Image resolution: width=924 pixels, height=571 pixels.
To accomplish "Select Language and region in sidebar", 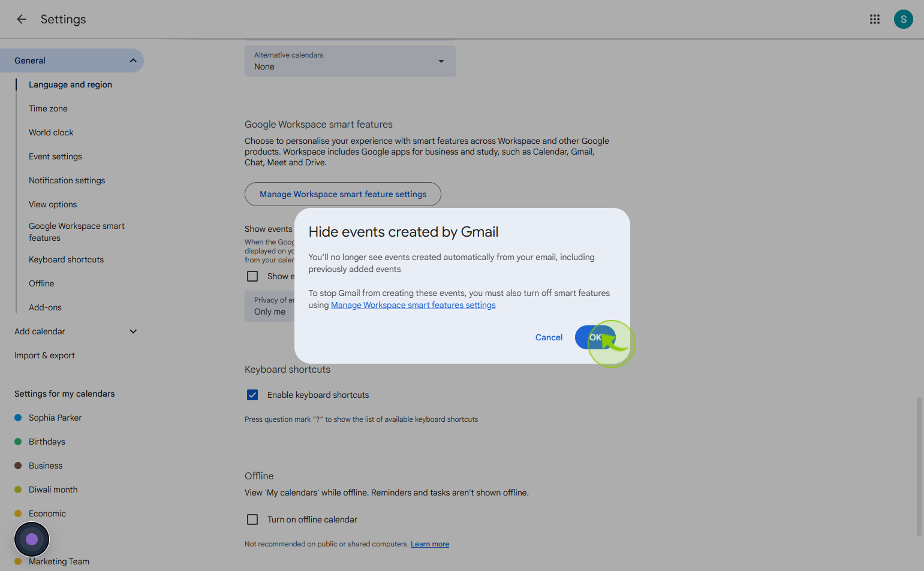I will [70, 84].
